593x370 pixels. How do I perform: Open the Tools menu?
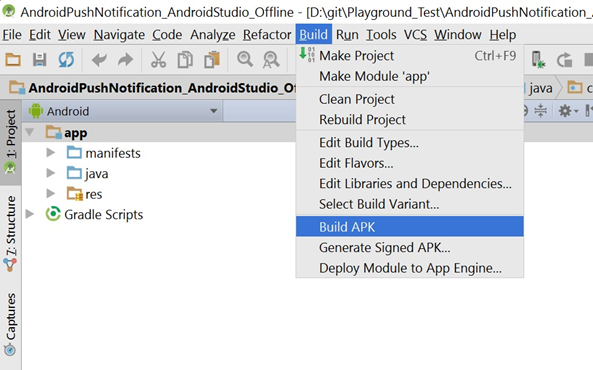[381, 35]
